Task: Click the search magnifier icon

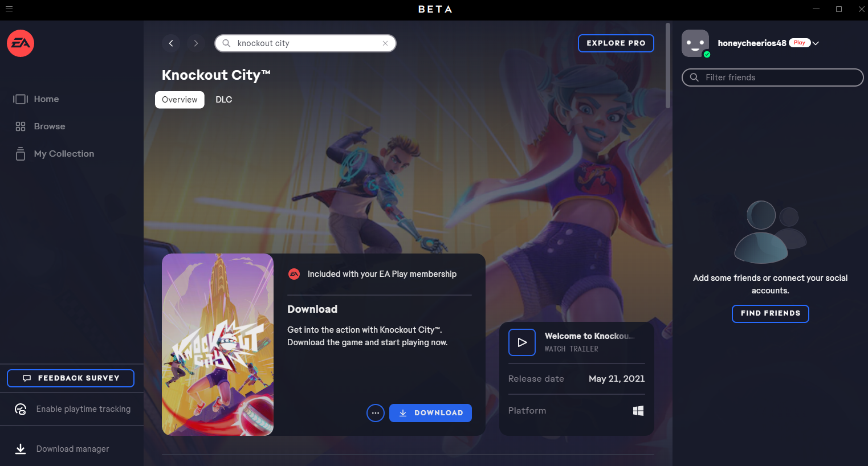Action: 226,43
